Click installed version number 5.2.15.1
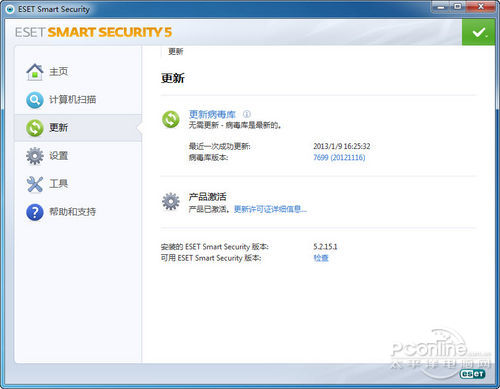The image size is (500, 389). tap(325, 247)
